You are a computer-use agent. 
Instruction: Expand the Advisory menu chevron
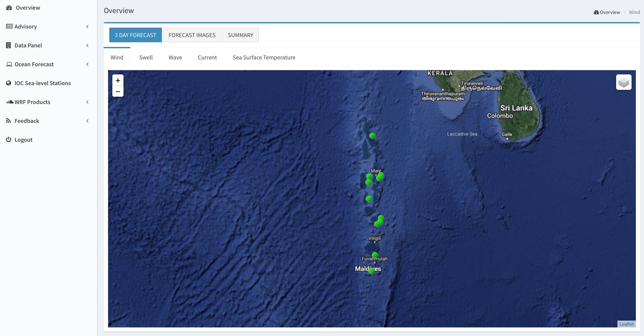87,27
